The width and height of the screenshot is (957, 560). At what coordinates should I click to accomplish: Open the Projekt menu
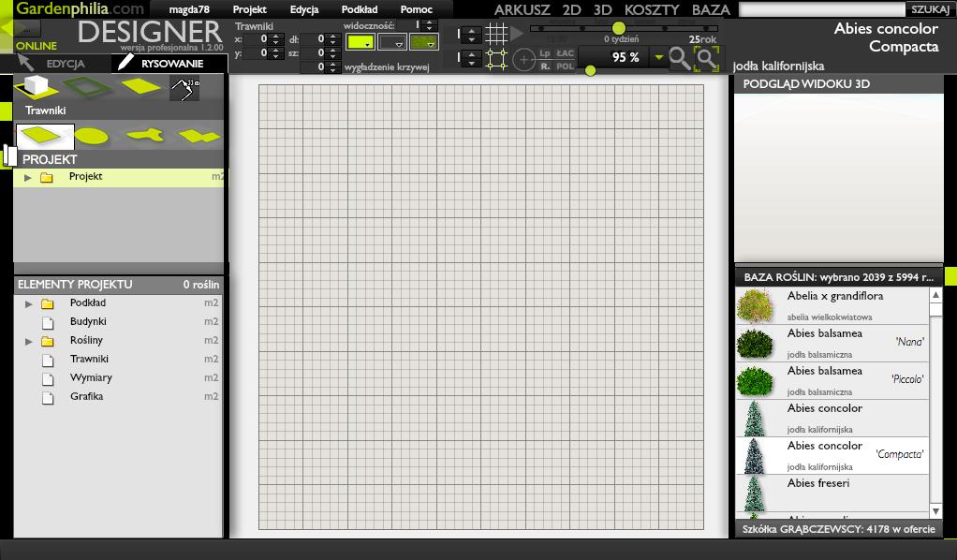click(x=250, y=9)
